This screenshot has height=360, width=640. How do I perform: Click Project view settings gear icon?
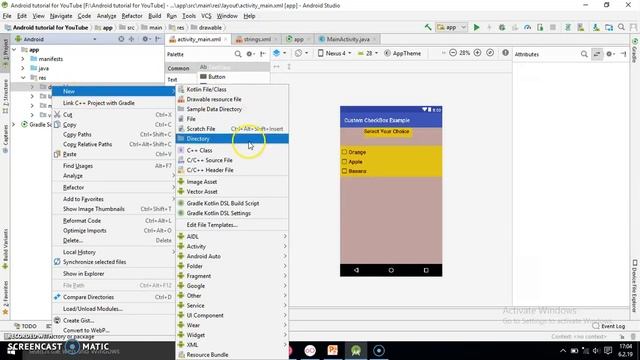[146, 39]
